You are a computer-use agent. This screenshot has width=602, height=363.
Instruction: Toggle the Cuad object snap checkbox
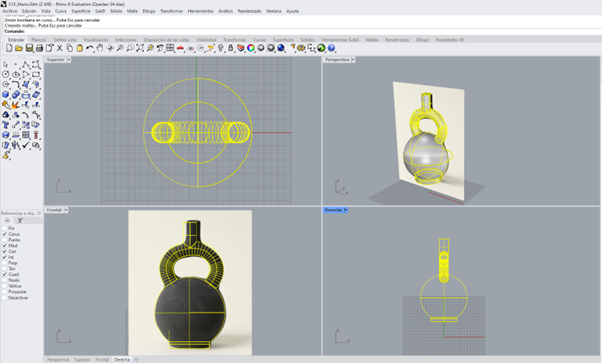coord(5,274)
